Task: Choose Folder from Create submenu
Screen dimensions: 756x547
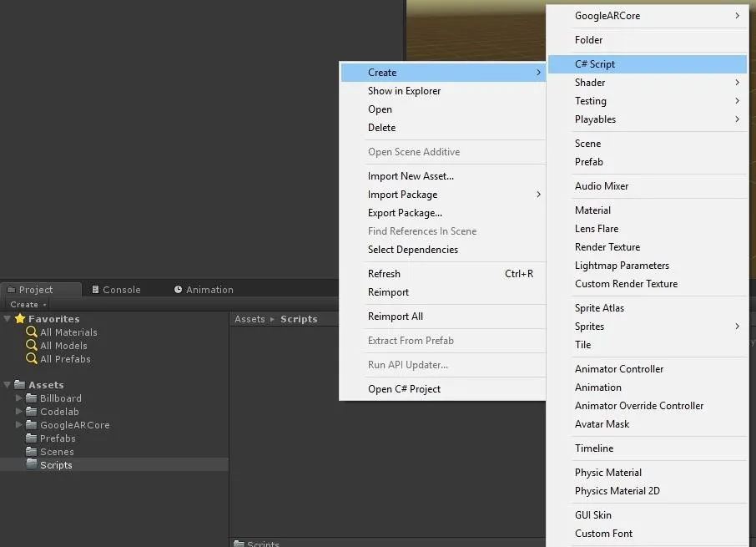Action: (x=648, y=40)
